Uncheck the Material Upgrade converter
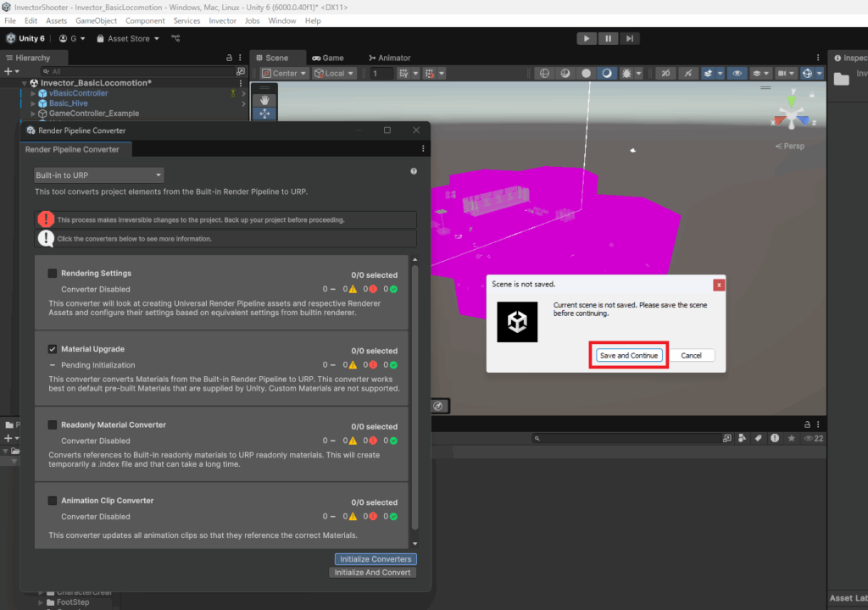868x610 pixels. tap(53, 349)
